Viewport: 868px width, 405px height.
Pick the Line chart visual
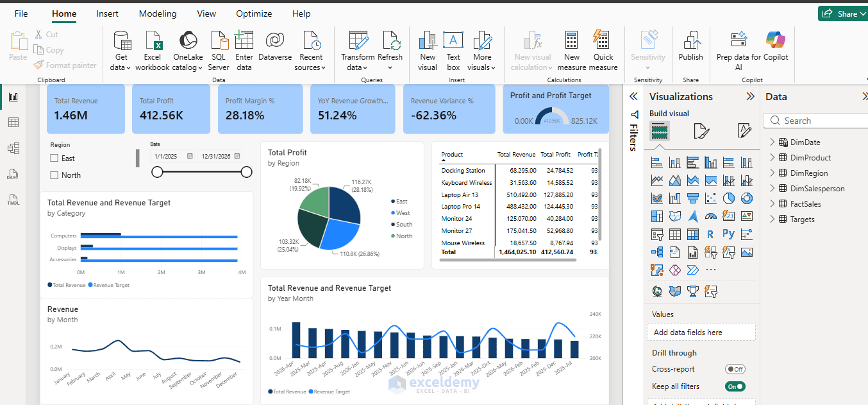click(x=657, y=180)
